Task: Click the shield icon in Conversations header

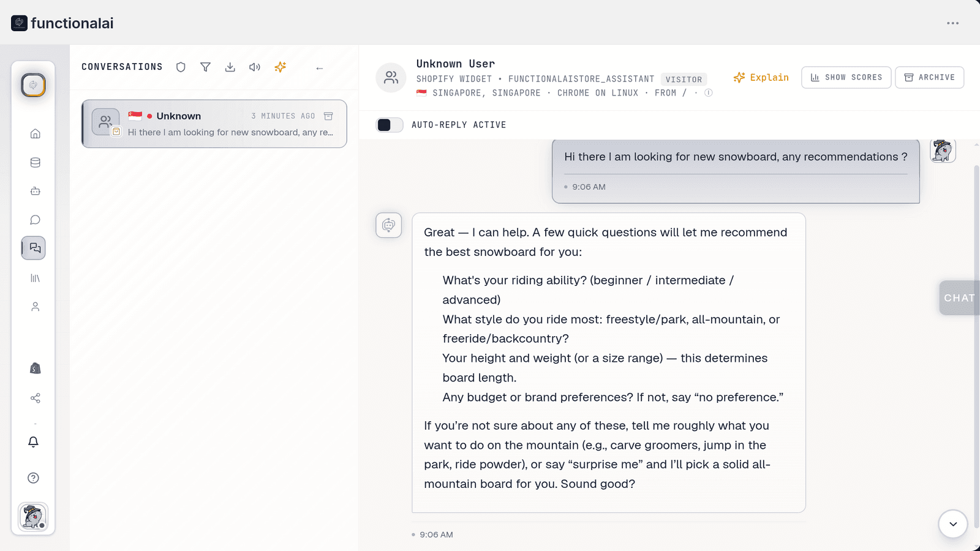Action: click(181, 67)
